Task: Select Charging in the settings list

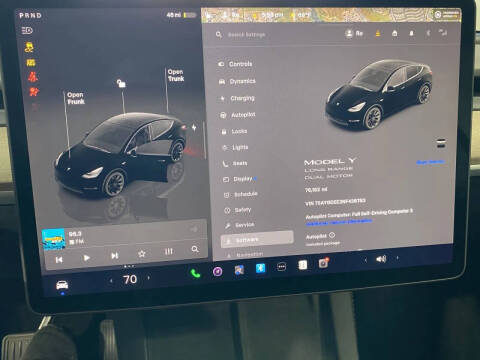Action: point(238,98)
